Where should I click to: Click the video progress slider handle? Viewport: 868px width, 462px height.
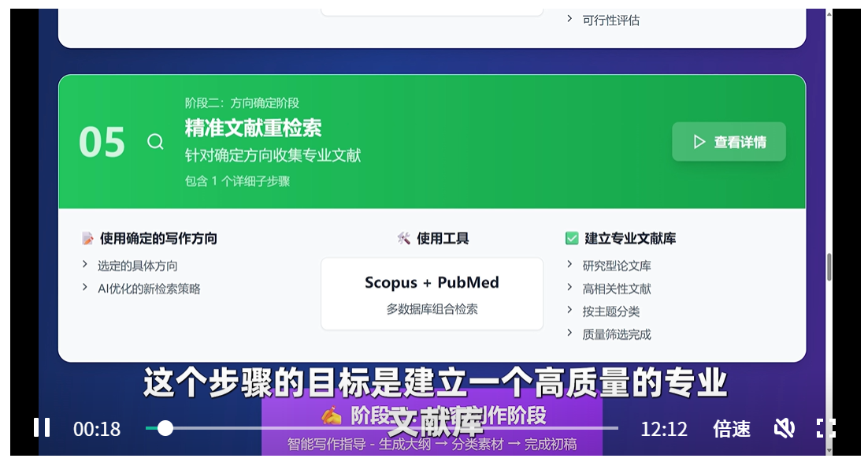tap(165, 427)
